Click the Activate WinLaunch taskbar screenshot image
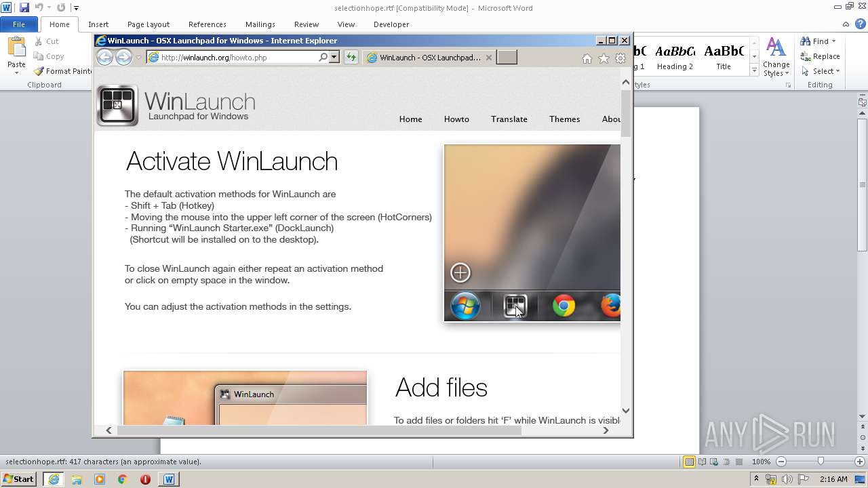This screenshot has height=488, width=868. [532, 233]
